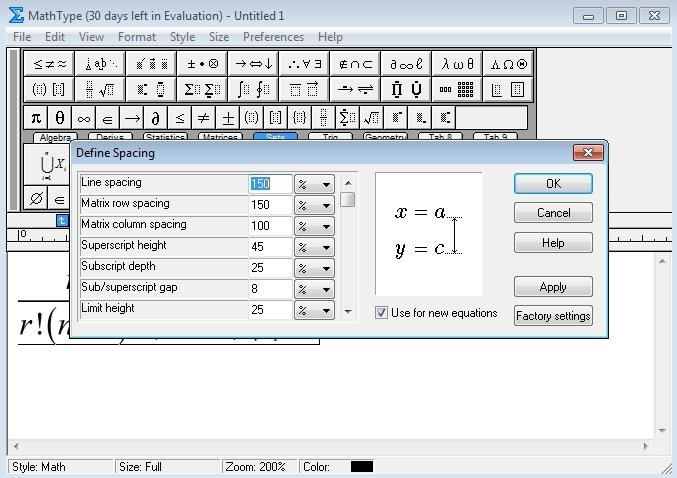Click the Matrix column spacing value field
Viewport: 677px width, 478px height.
tap(270, 225)
